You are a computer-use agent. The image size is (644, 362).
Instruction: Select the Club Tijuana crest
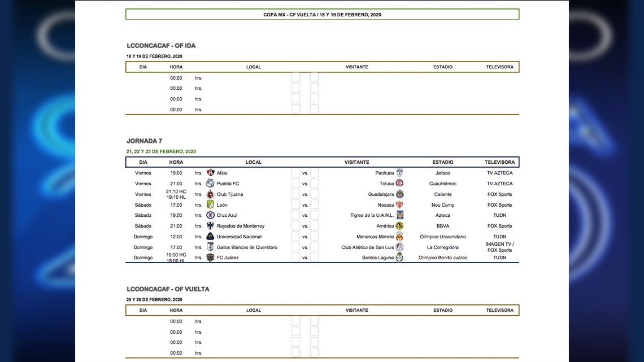pyautogui.click(x=210, y=194)
